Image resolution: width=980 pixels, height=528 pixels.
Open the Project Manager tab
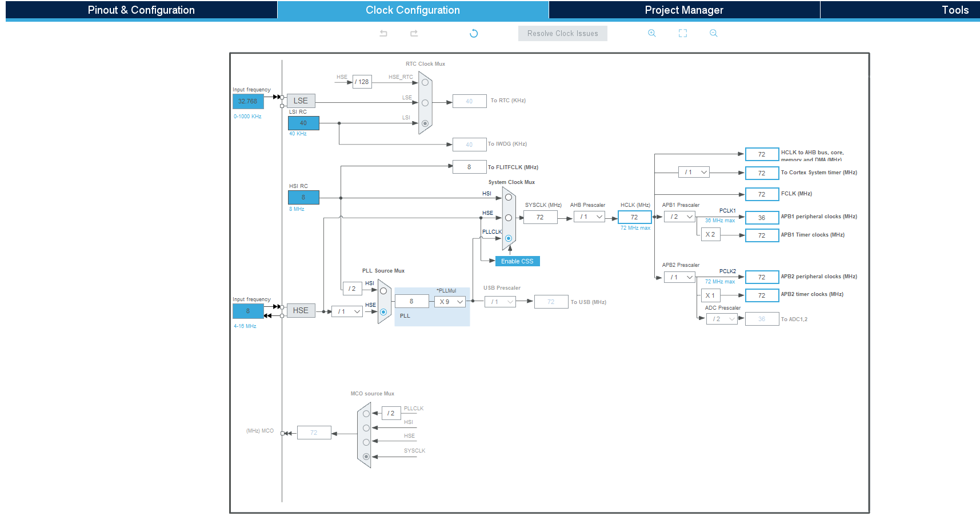pos(683,10)
